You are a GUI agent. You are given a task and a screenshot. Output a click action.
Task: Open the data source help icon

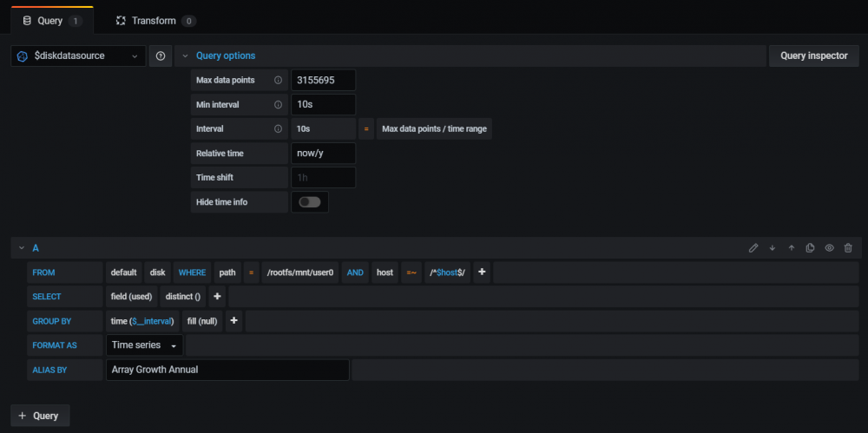pos(161,56)
